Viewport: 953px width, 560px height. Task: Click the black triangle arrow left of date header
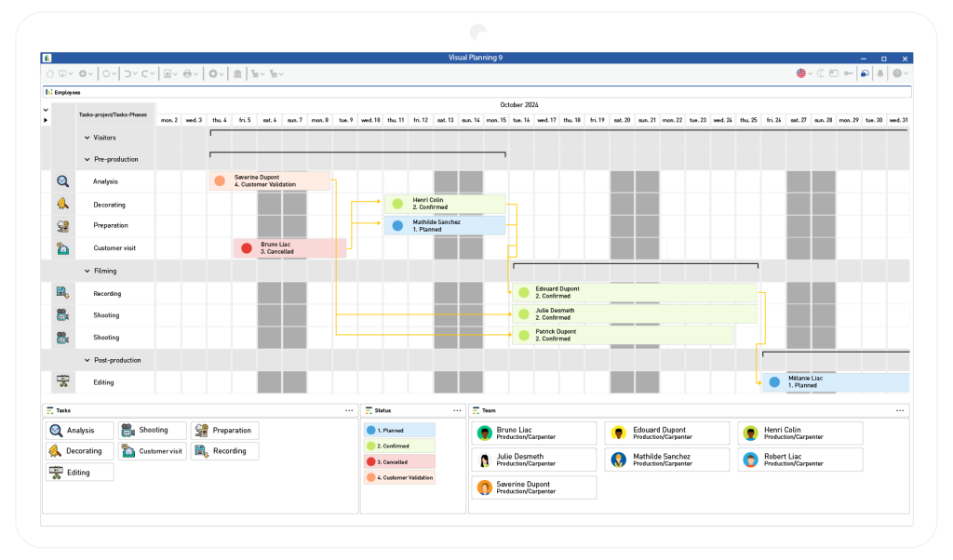(x=46, y=120)
